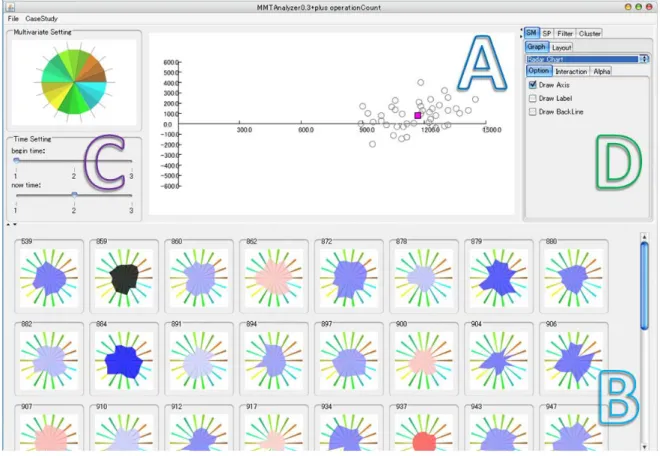Open the Filter tab
The height and width of the screenshot is (456, 660).
(564, 33)
